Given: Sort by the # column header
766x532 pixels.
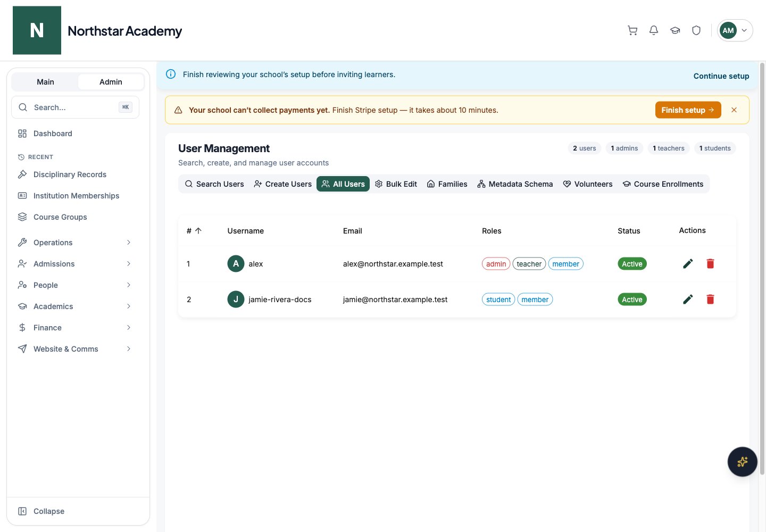Looking at the screenshot, I should (194, 231).
